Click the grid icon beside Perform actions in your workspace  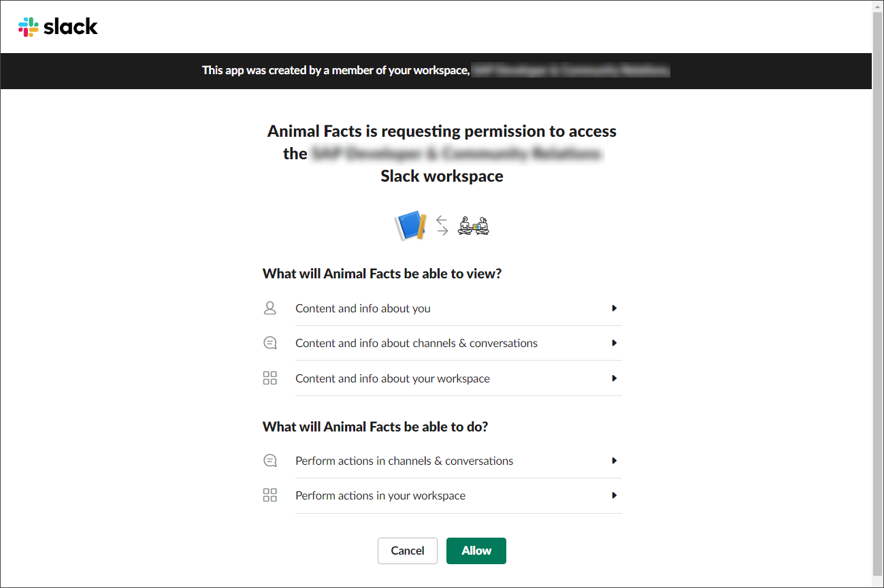click(x=270, y=495)
